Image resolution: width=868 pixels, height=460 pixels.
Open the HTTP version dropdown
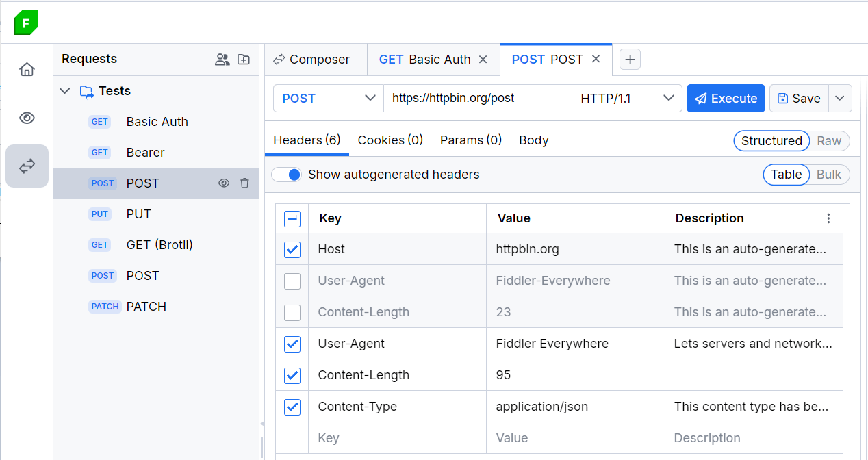626,98
